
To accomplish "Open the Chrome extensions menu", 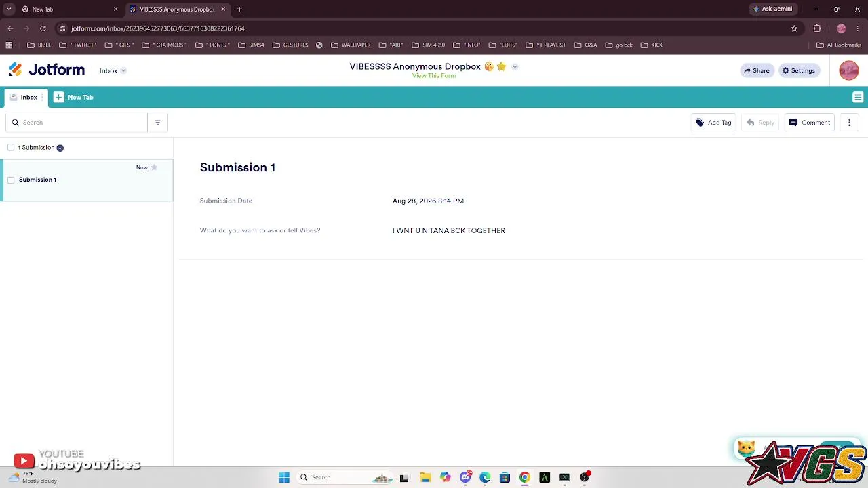I will pyautogui.click(x=817, y=28).
